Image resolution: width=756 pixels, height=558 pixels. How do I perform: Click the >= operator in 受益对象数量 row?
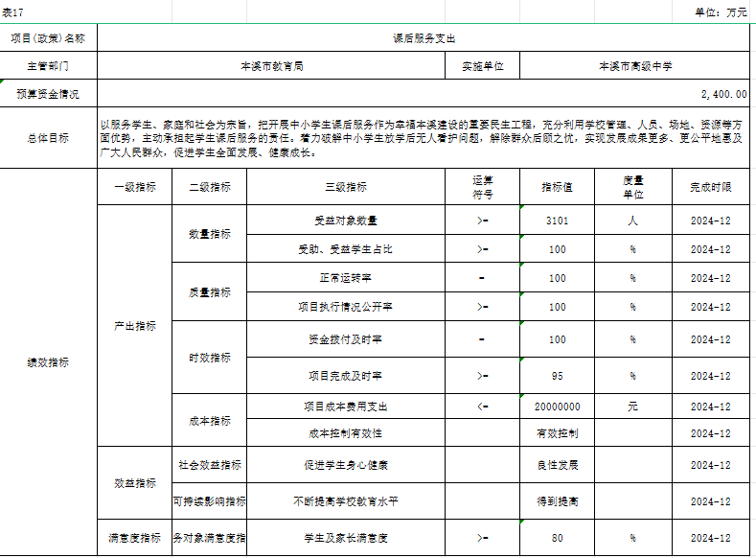(x=483, y=221)
